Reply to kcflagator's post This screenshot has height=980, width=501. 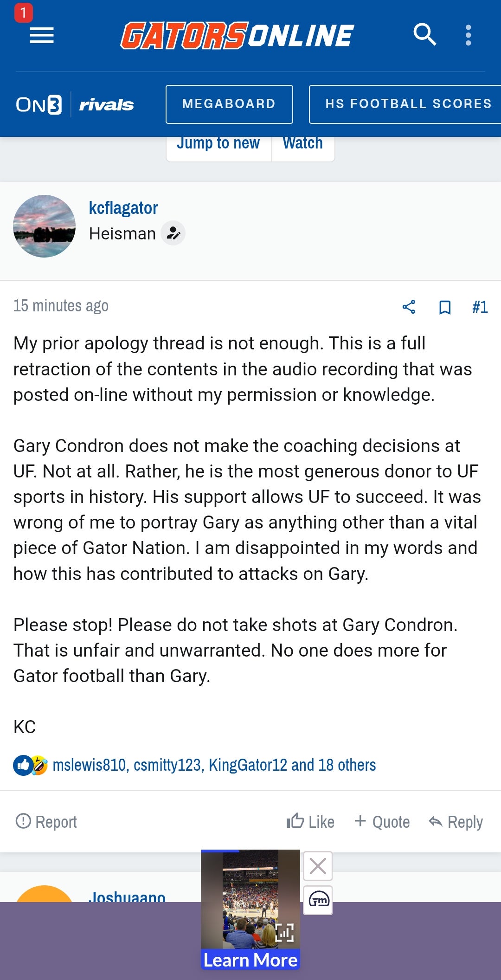point(456,821)
